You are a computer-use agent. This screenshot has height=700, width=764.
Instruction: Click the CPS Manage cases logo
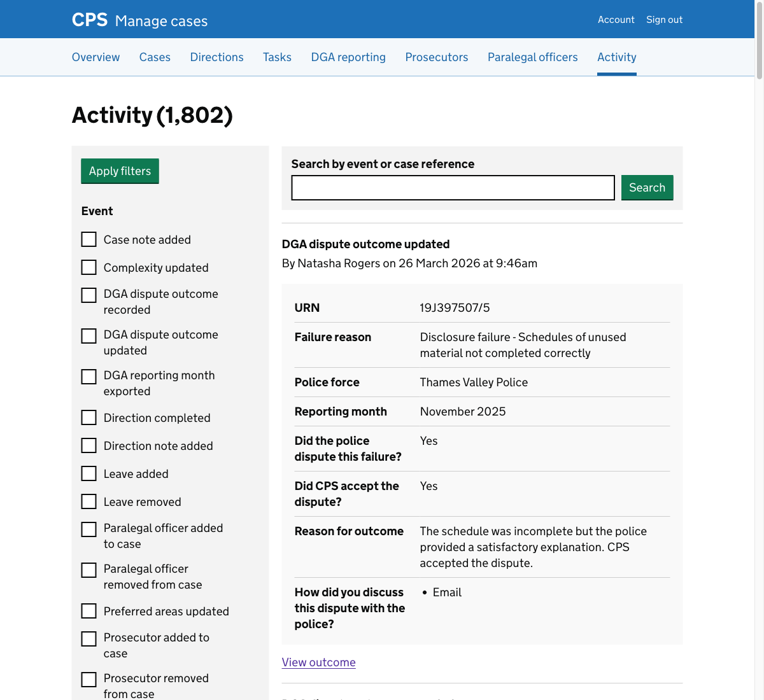point(139,19)
